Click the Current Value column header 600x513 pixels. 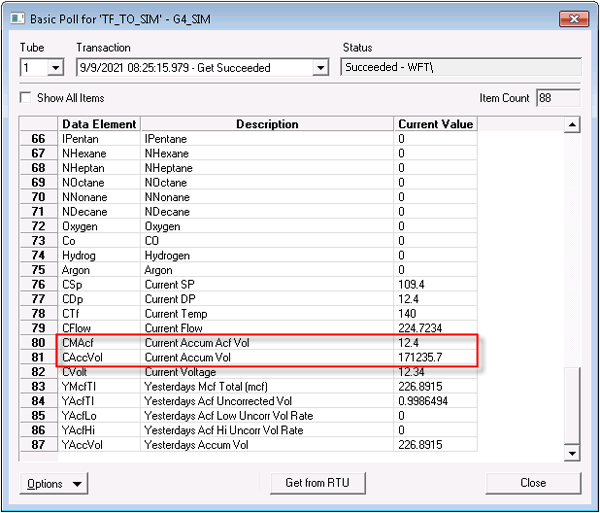(435, 124)
